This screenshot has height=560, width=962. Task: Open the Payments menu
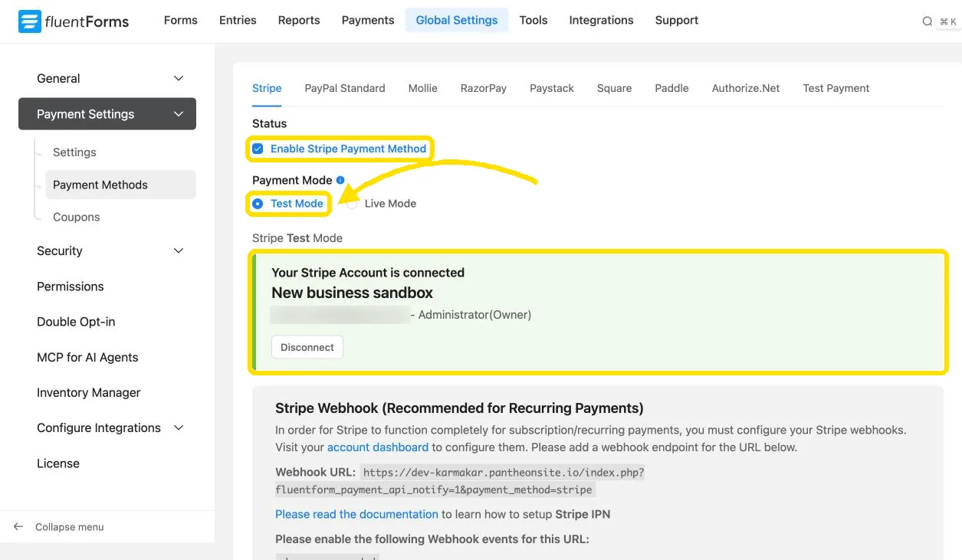pyautogui.click(x=368, y=20)
